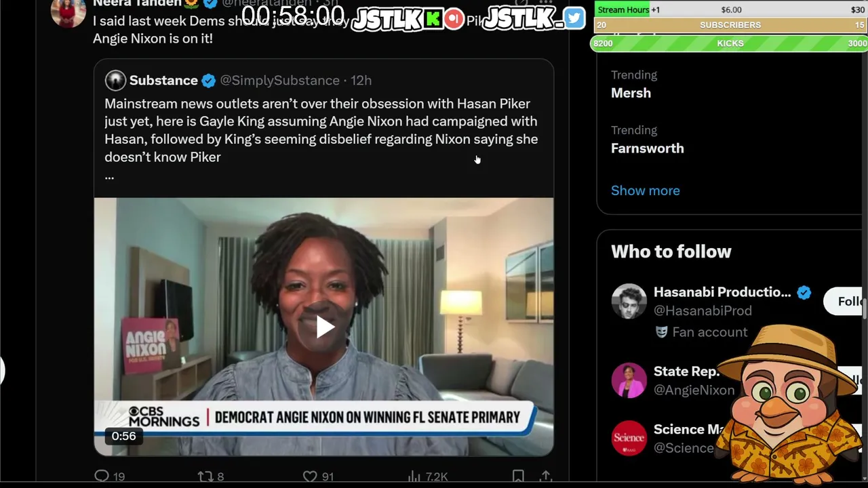Expand trends with Show more
The width and height of the screenshot is (868, 488).
tap(645, 190)
